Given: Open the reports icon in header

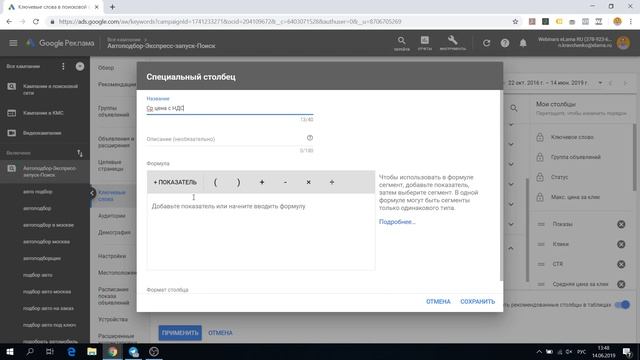Looking at the screenshot, I should tap(424, 43).
